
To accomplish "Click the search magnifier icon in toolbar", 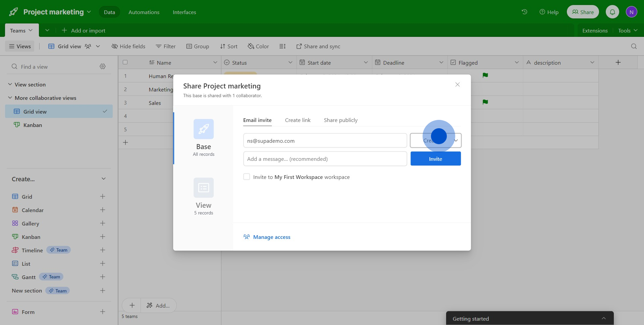I will point(634,46).
